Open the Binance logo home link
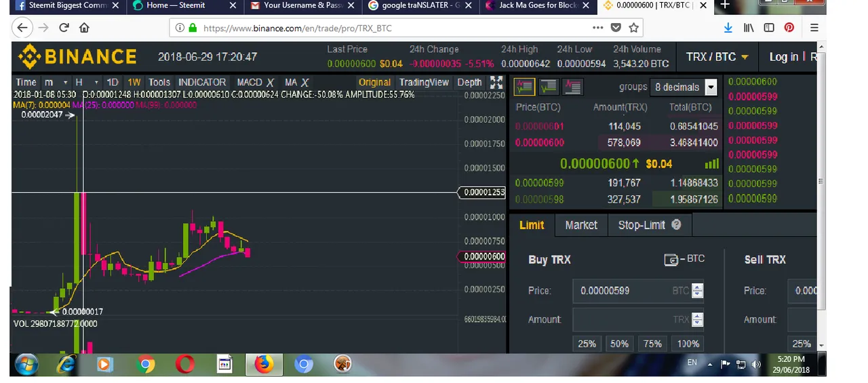Screen dimensions: 868x383 (77, 56)
